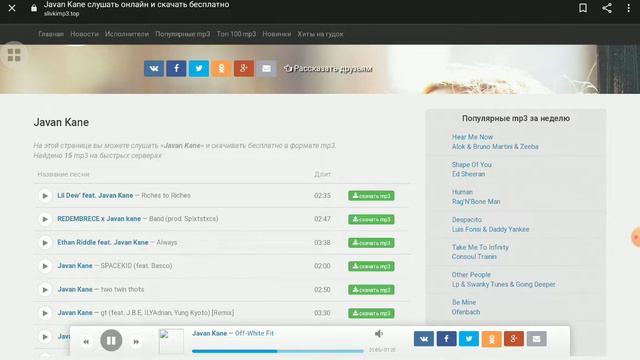Open Despacito in the popular list
Viewport: 640px width, 360px height.
point(467,220)
